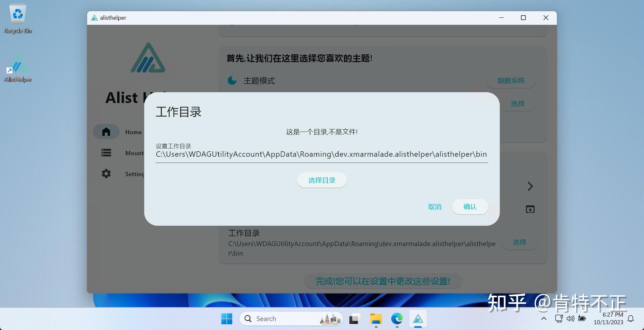This screenshot has width=644, height=330.
Task: Select Mount in the sidebar
Action: coord(106,153)
